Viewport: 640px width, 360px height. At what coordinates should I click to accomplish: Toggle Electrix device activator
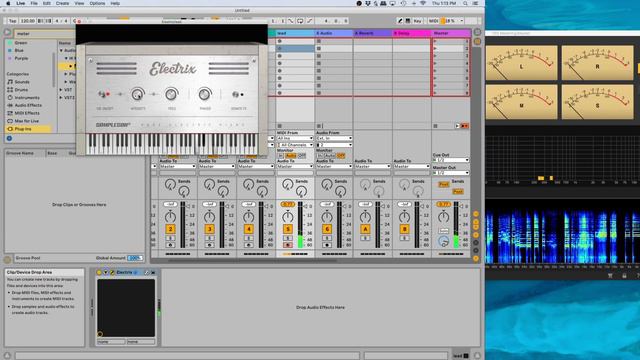tap(99, 272)
